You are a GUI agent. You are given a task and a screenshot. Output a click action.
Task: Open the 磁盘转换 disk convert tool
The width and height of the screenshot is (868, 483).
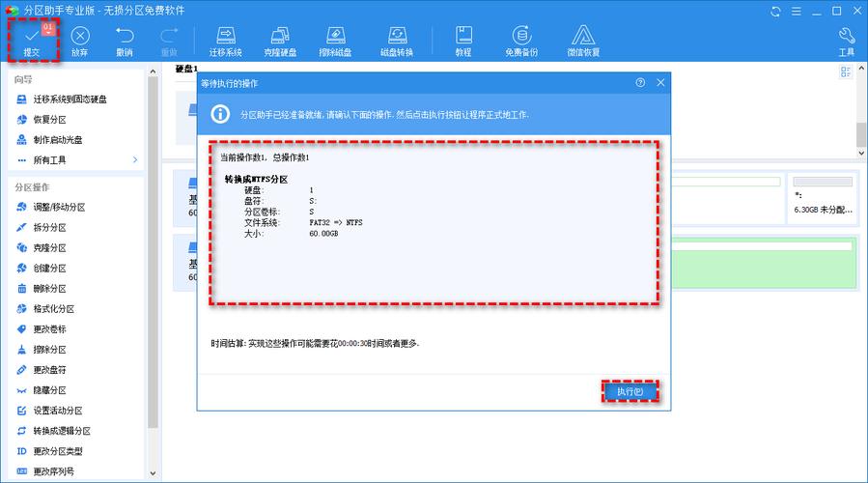[x=397, y=41]
